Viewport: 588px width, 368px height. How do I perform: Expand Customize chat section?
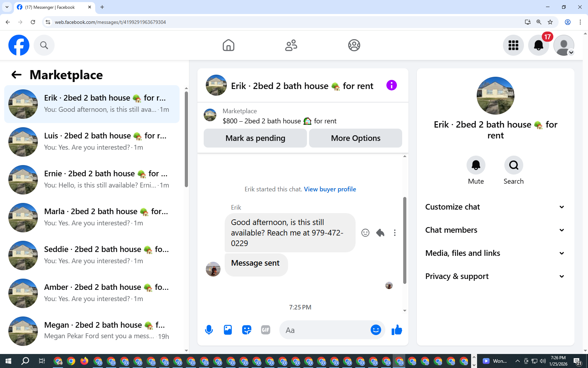(495, 207)
